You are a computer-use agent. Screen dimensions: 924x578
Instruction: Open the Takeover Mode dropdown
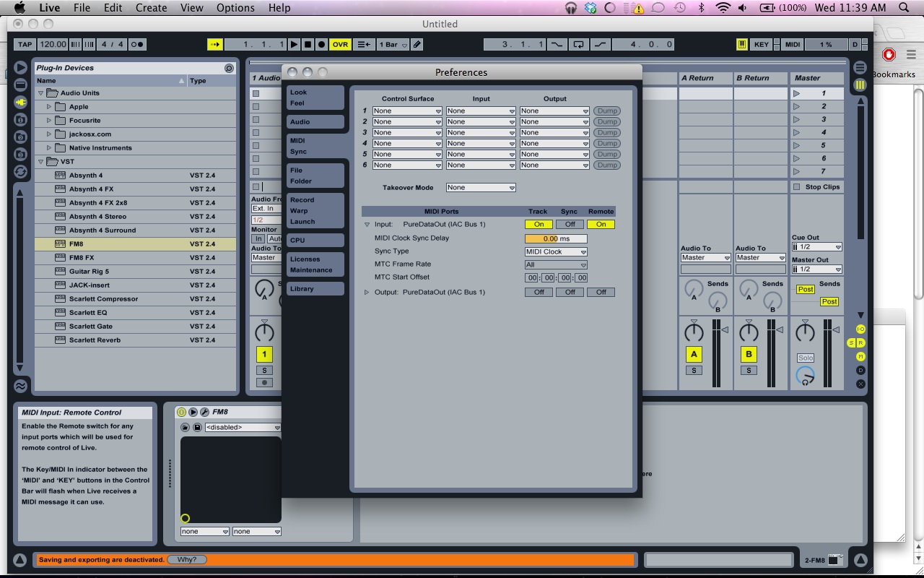pos(481,188)
